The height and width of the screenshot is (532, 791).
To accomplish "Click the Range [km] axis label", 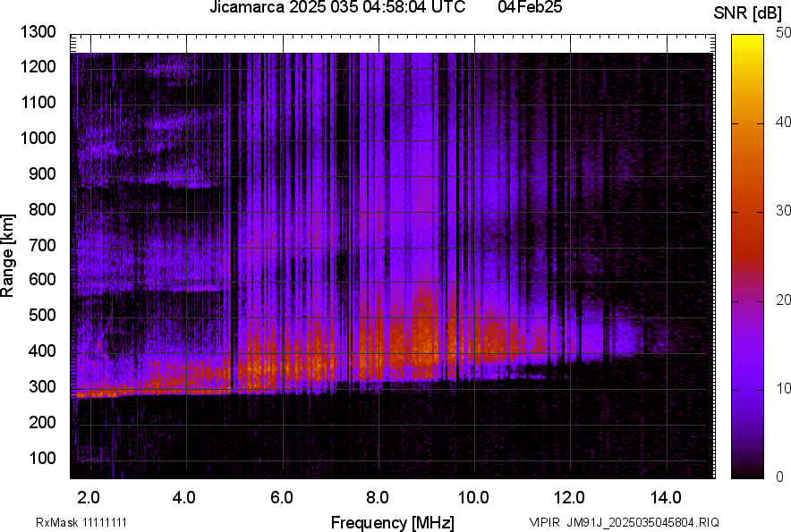I will coord(8,256).
